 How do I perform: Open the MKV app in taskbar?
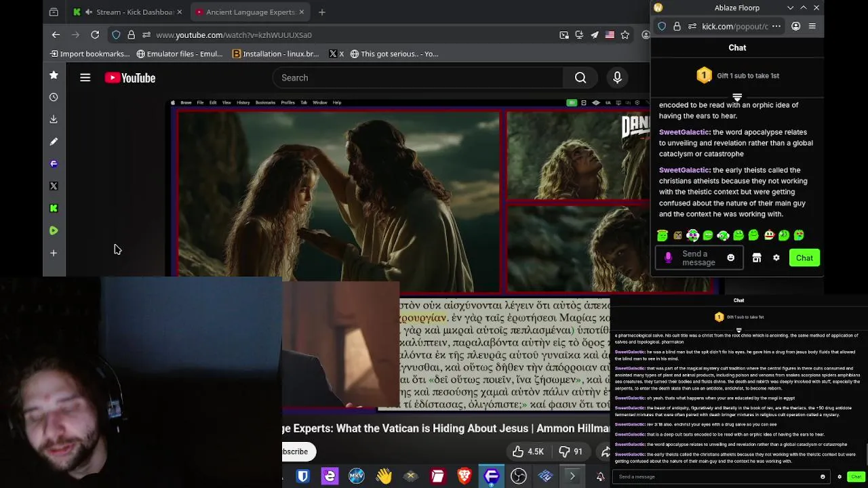coord(357,476)
